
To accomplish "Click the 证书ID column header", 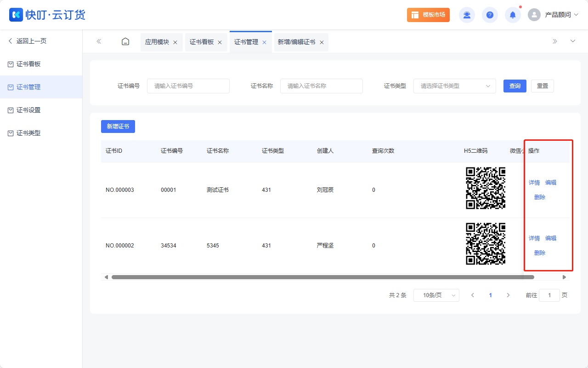I will (x=114, y=151).
